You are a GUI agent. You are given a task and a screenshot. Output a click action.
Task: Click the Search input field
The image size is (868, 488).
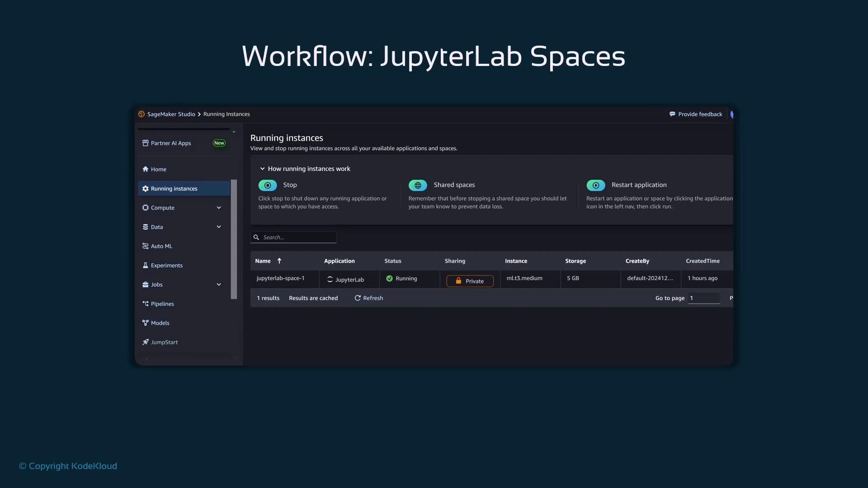tap(293, 237)
